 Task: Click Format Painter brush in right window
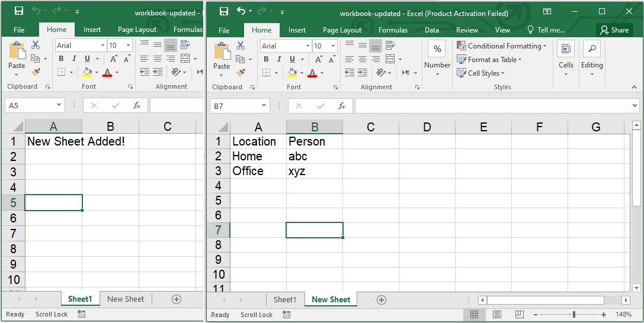241,72
